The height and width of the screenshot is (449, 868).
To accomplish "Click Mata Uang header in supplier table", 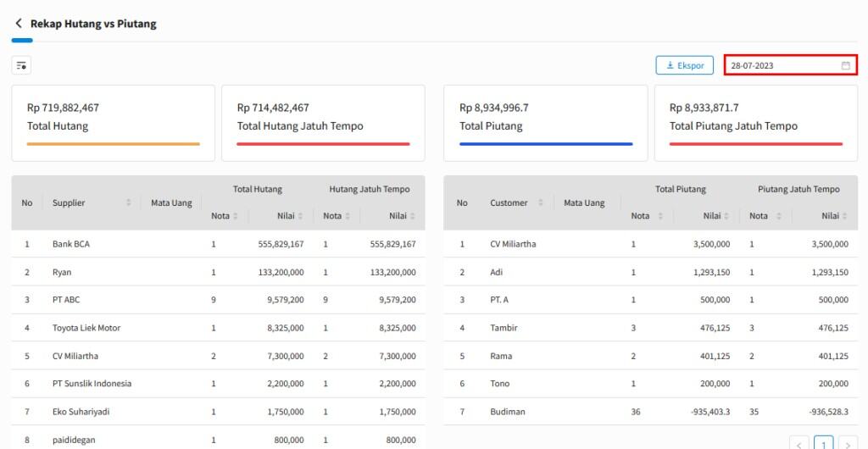I will point(171,203).
